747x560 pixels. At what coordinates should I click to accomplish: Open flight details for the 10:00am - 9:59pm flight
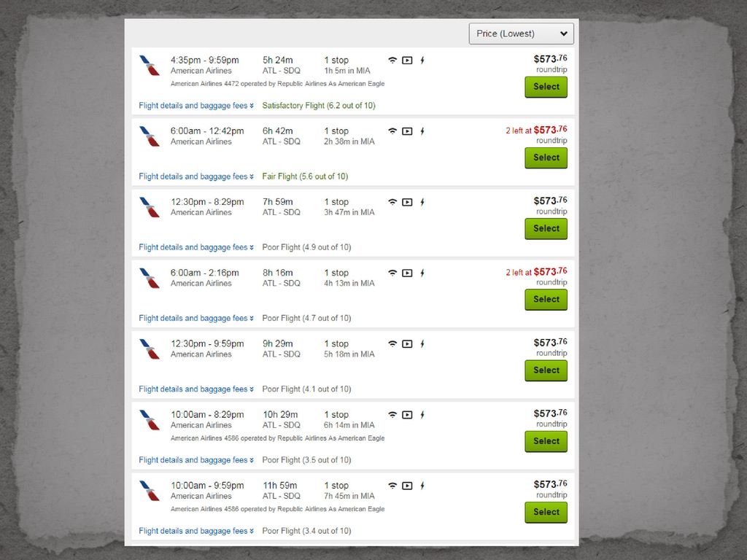point(196,532)
